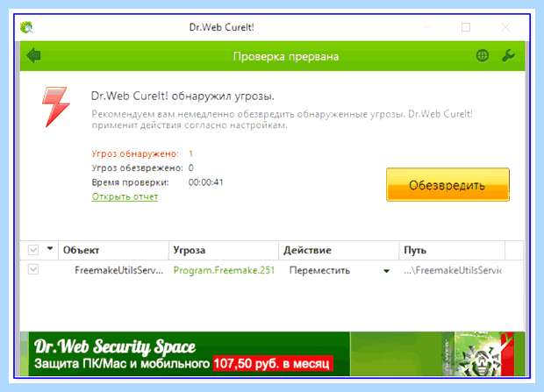Click the red lightning threat icon

click(56, 107)
